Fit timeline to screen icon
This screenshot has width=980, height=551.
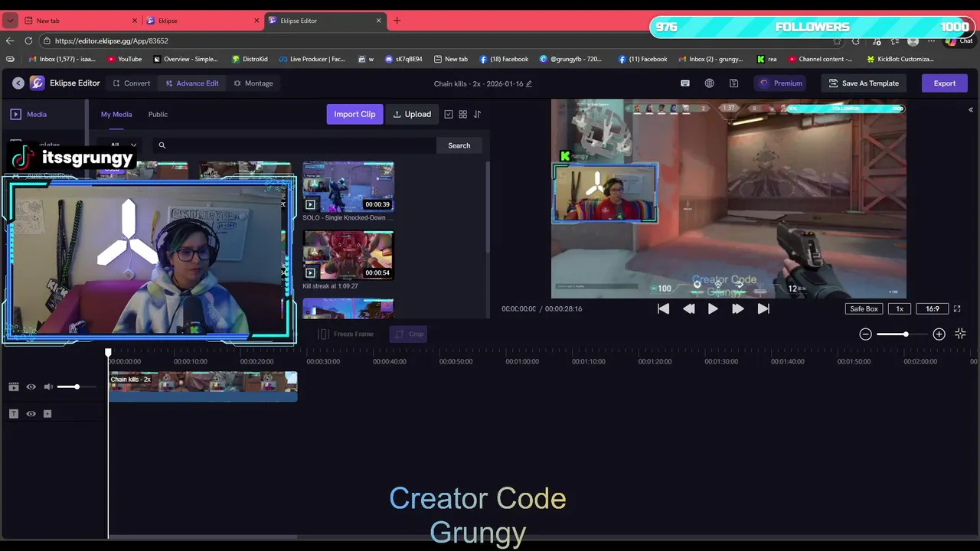click(960, 334)
